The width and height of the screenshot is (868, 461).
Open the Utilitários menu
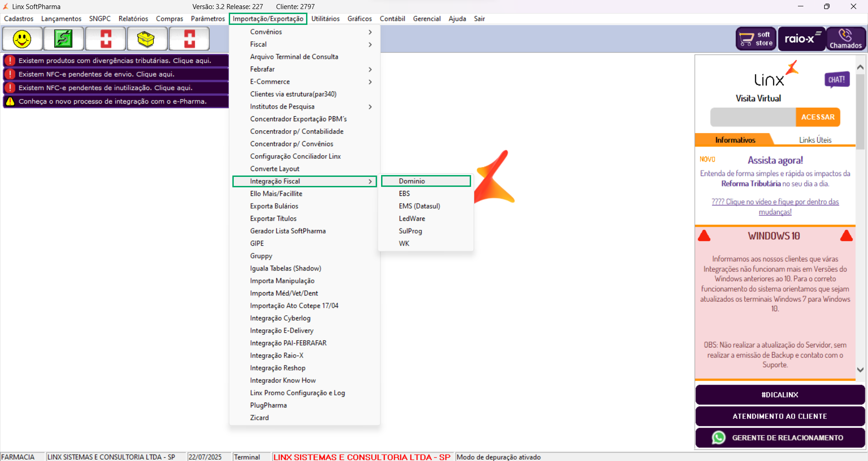coord(325,19)
